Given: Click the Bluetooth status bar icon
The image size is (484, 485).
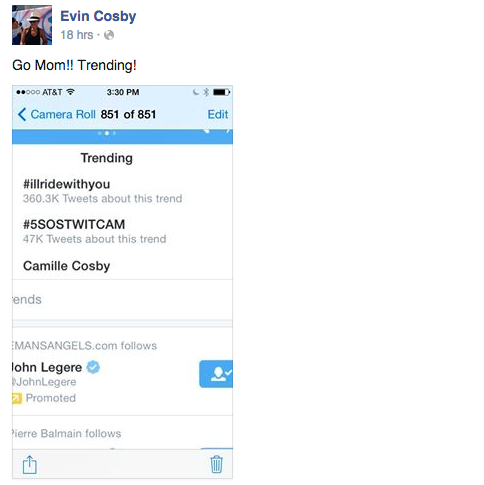Looking at the screenshot, I should pyautogui.click(x=206, y=92).
